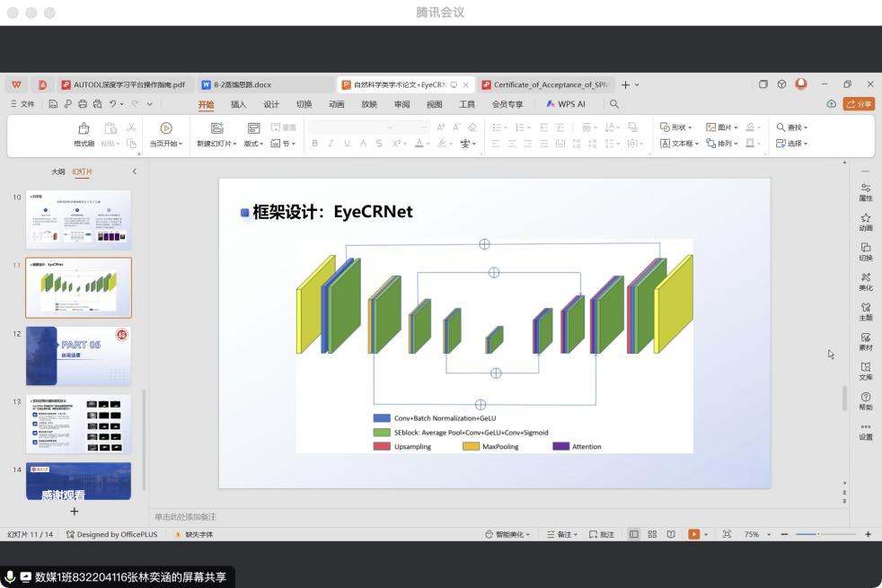Click the 分享 share button
882x588 pixels.
tap(859, 104)
